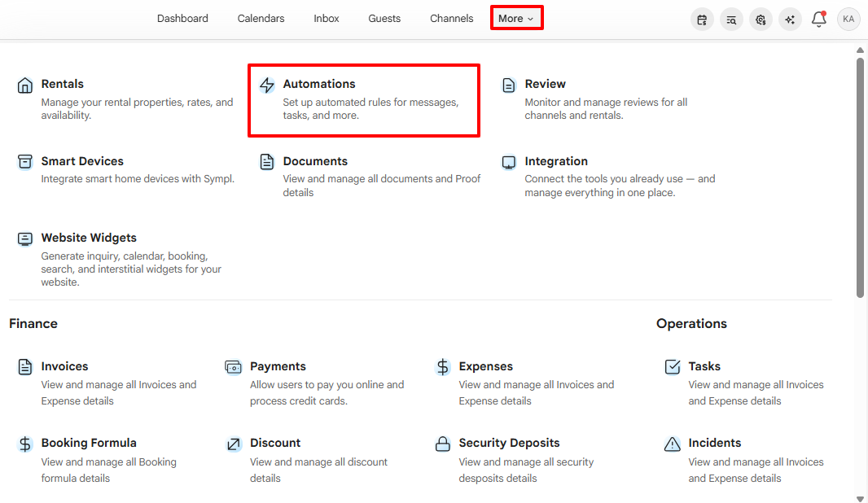Open the Discount link

[275, 443]
